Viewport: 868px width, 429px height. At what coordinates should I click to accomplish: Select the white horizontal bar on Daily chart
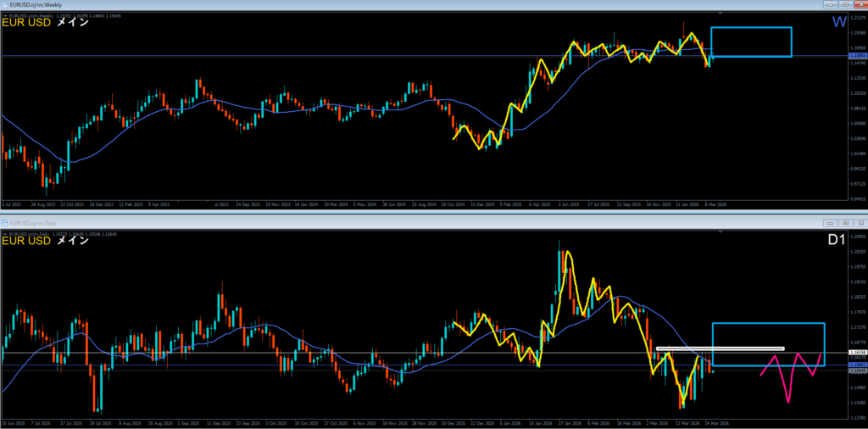click(x=721, y=348)
